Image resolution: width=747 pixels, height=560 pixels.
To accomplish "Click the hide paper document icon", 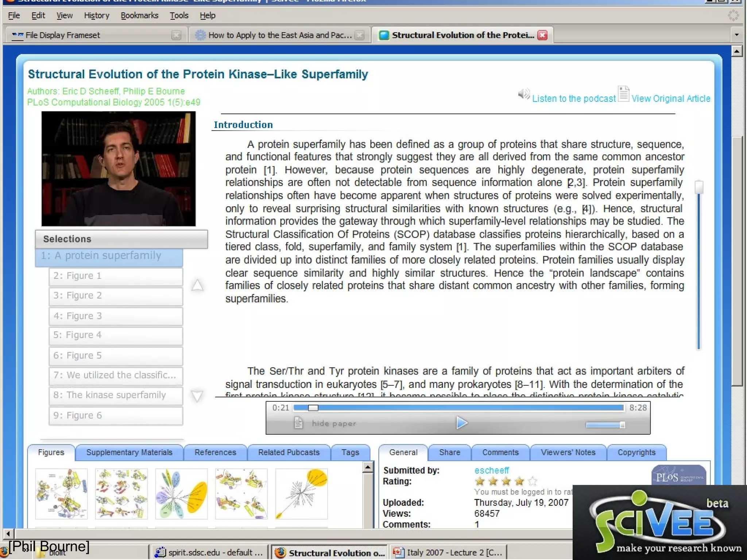I will click(x=298, y=423).
